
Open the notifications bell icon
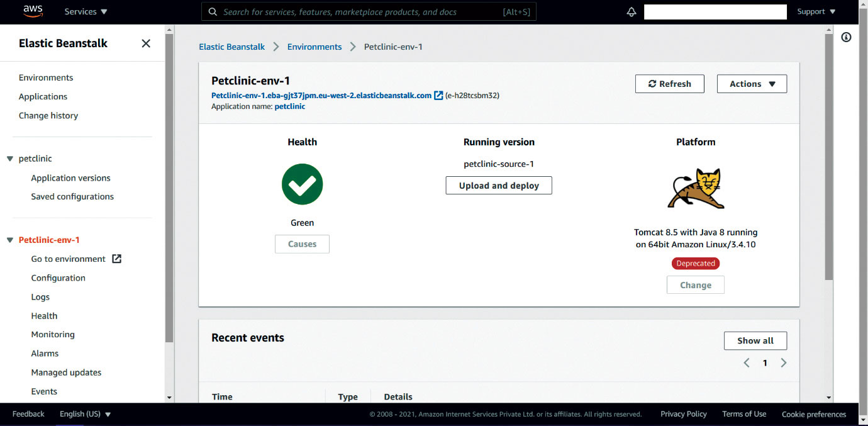[632, 12]
